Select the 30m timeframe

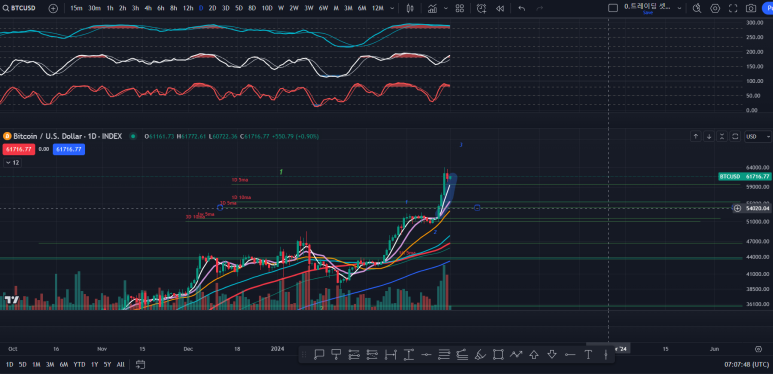[x=95, y=8]
